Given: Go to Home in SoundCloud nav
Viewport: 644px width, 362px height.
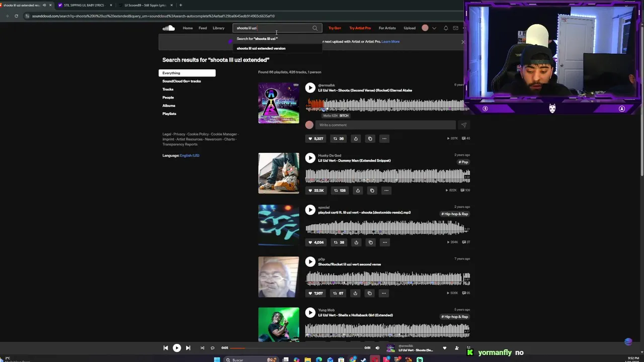Looking at the screenshot, I should coord(188,28).
